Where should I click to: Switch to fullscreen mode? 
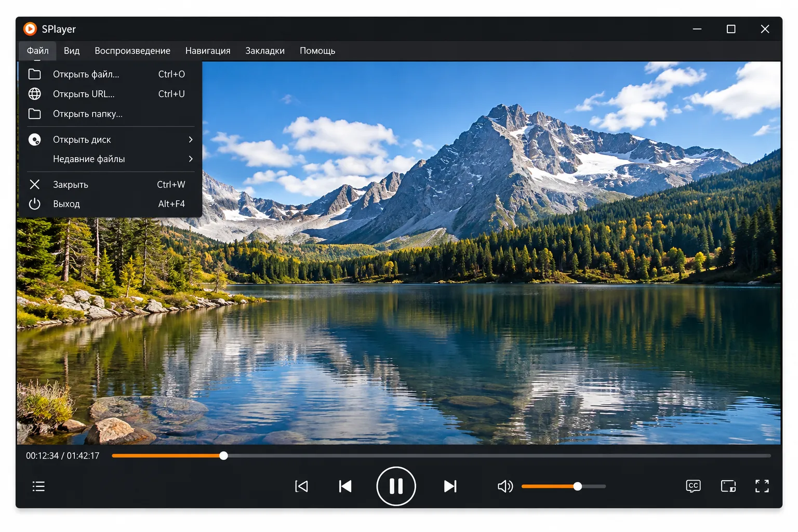762,486
